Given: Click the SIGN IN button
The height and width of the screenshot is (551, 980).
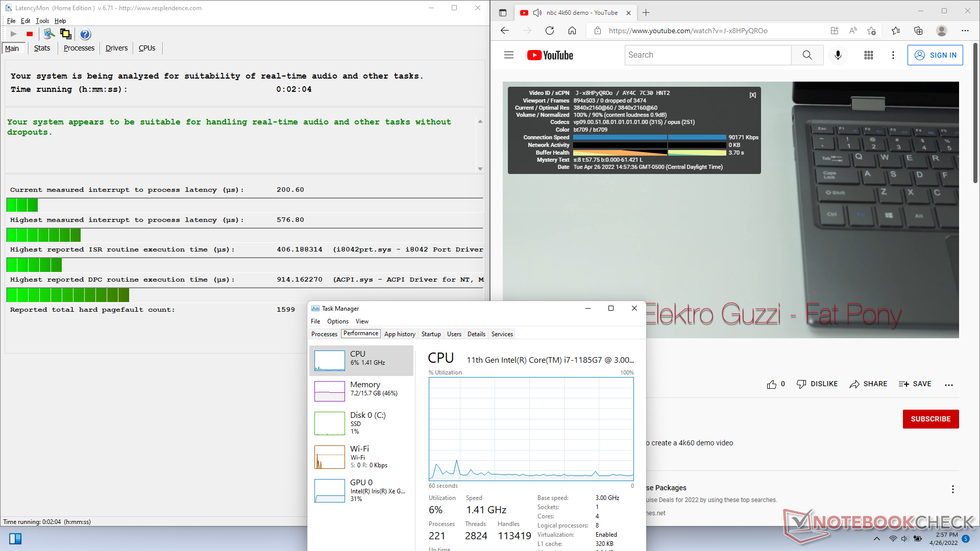Looking at the screenshot, I should point(935,55).
